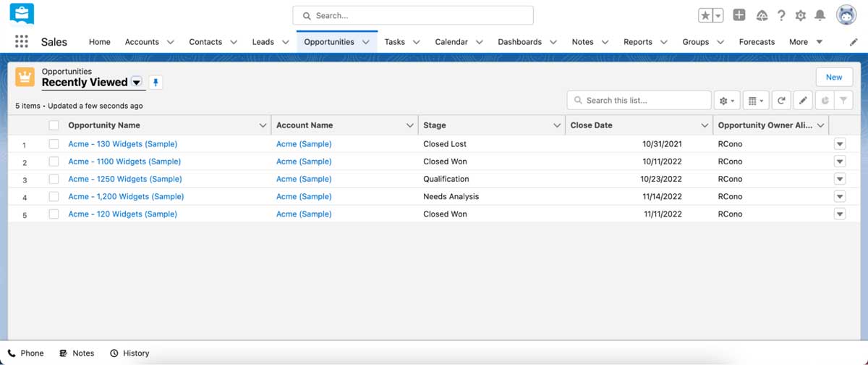Check the Acme - 1100 Widgets row checkbox
Image resolution: width=868 pixels, height=365 pixels.
click(54, 161)
